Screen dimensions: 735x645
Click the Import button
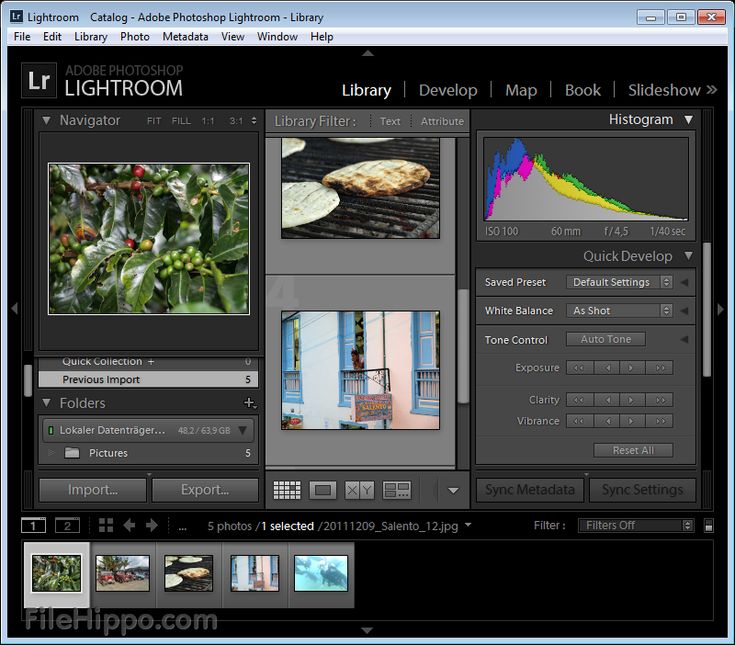pyautogui.click(x=93, y=490)
